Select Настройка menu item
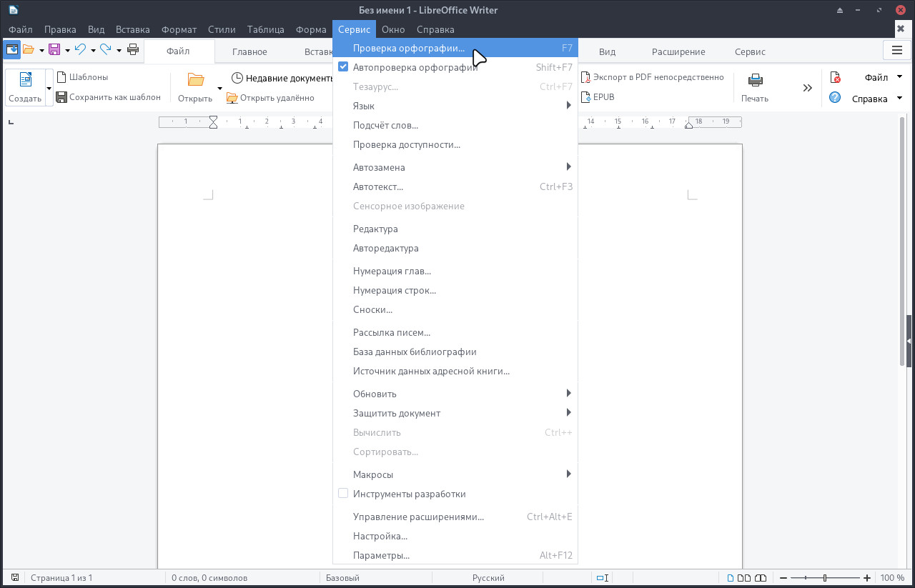The width and height of the screenshot is (915, 588). pos(455,536)
